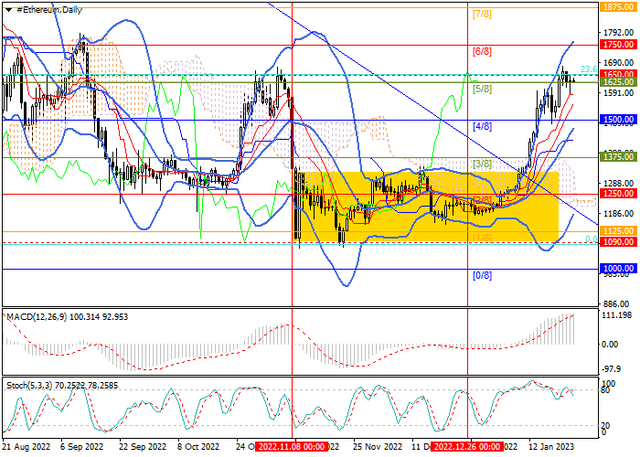Click the triangle arrow beside #Ethereum,Daily title

click(x=8, y=8)
